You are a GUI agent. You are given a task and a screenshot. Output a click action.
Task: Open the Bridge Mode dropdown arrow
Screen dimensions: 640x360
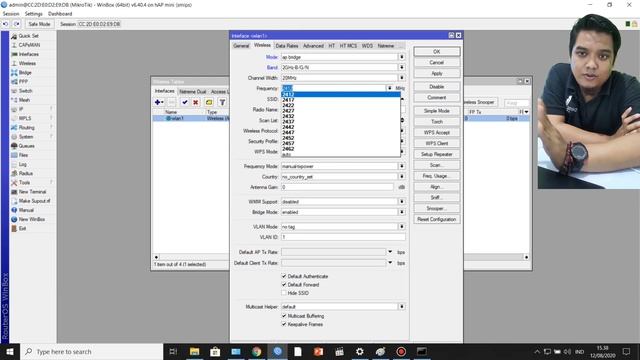point(402,212)
